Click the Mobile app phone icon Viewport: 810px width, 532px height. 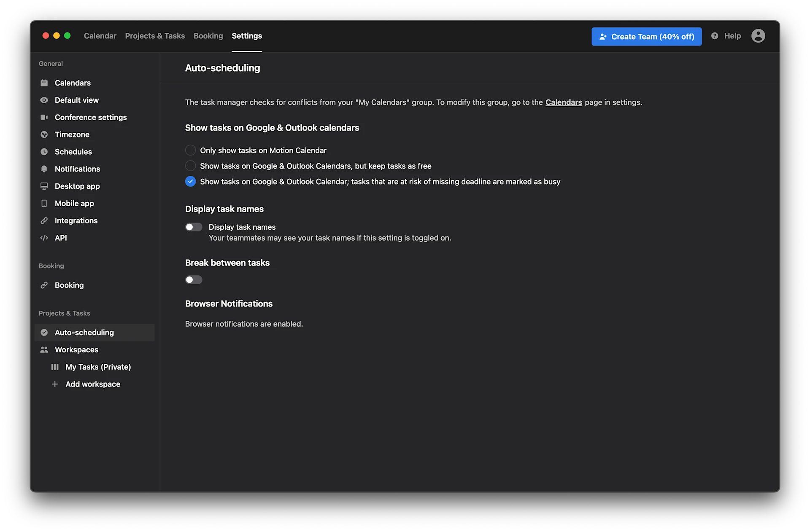(x=44, y=203)
